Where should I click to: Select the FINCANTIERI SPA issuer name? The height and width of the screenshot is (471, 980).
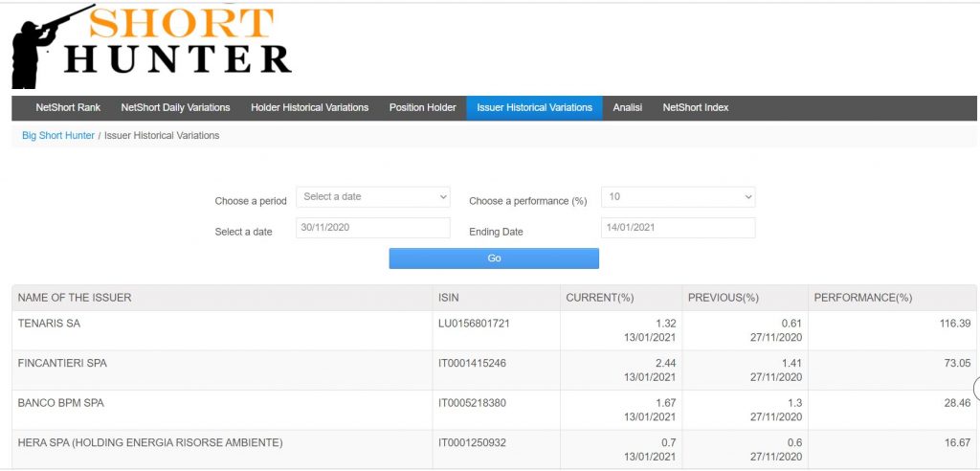[x=62, y=363]
